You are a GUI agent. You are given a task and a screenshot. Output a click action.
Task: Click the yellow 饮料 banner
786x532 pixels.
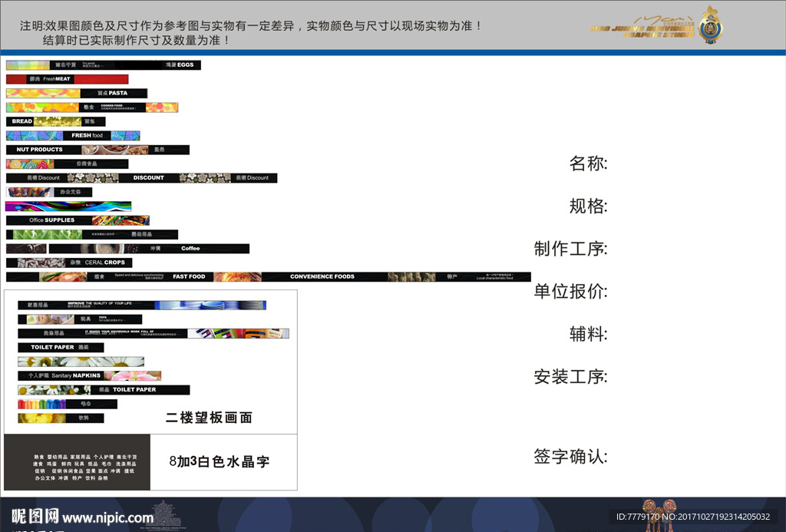pyautogui.click(x=61, y=418)
